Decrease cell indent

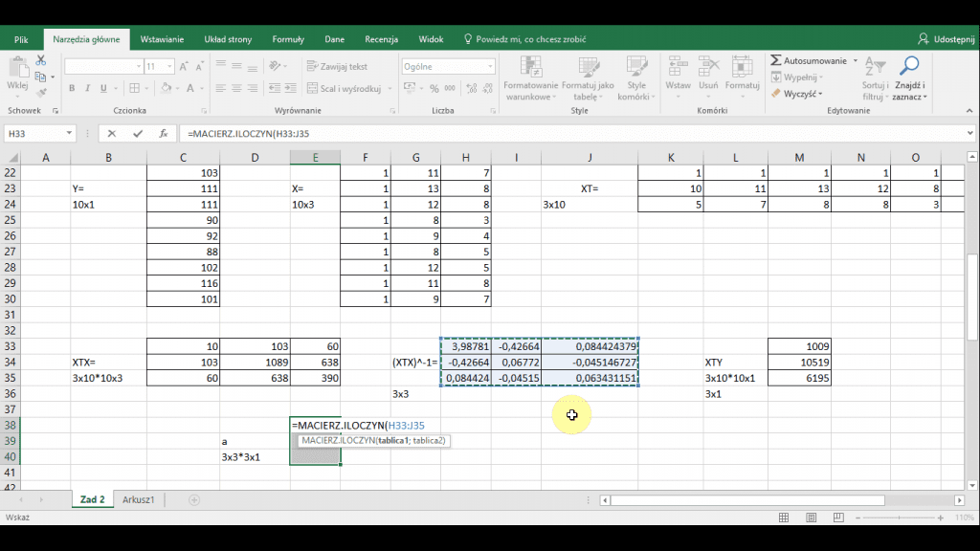click(275, 89)
